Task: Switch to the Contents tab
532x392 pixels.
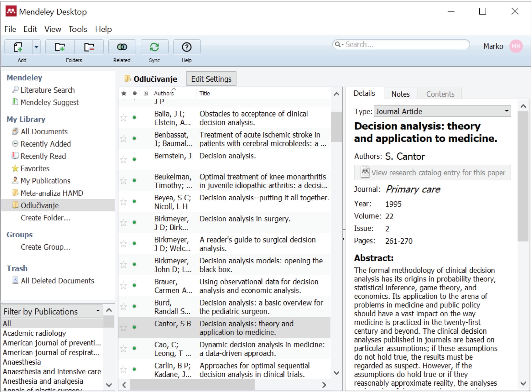Action: tap(440, 94)
